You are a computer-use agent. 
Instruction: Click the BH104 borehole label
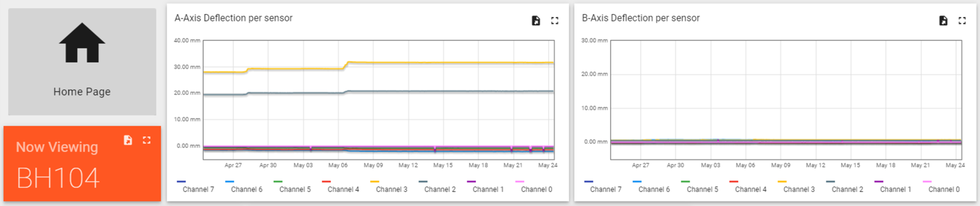pyautogui.click(x=58, y=178)
